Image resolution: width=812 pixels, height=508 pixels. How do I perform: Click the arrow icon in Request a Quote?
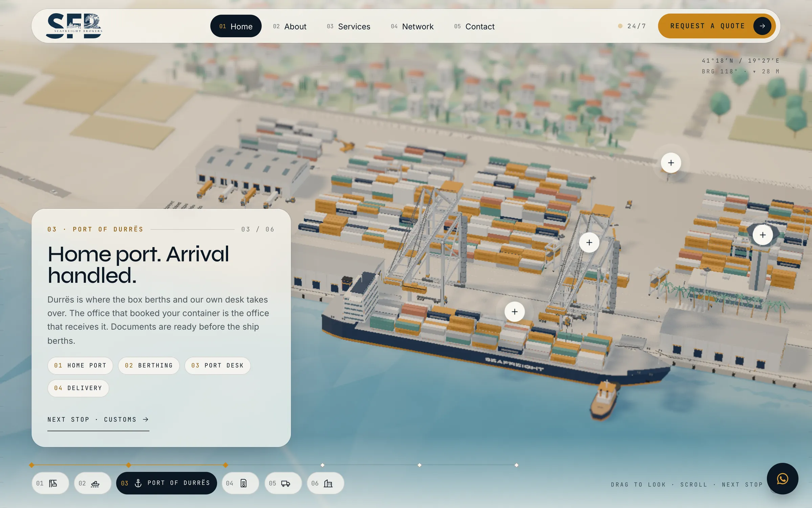coord(762,26)
